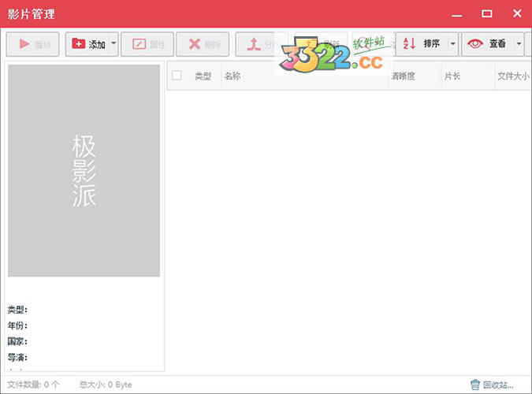The width and height of the screenshot is (532, 394).
Task: Click the 年份: label in details panel
Action: (x=17, y=325)
